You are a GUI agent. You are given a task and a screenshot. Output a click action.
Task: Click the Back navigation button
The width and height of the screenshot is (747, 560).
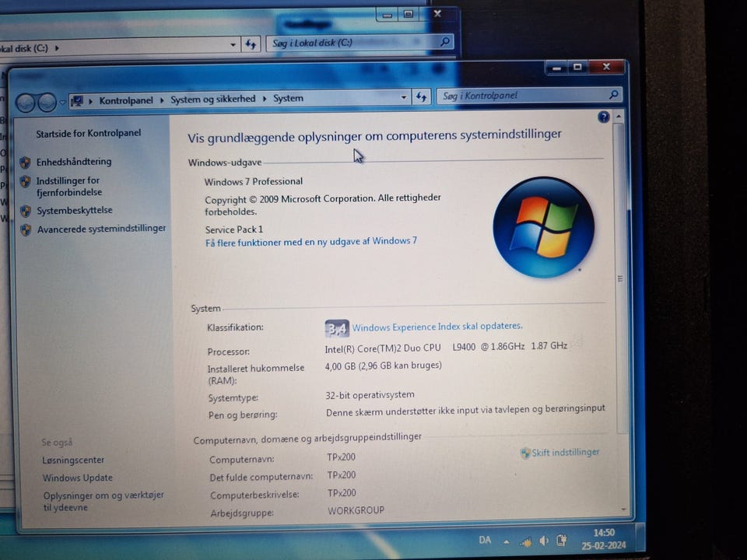pyautogui.click(x=26, y=102)
